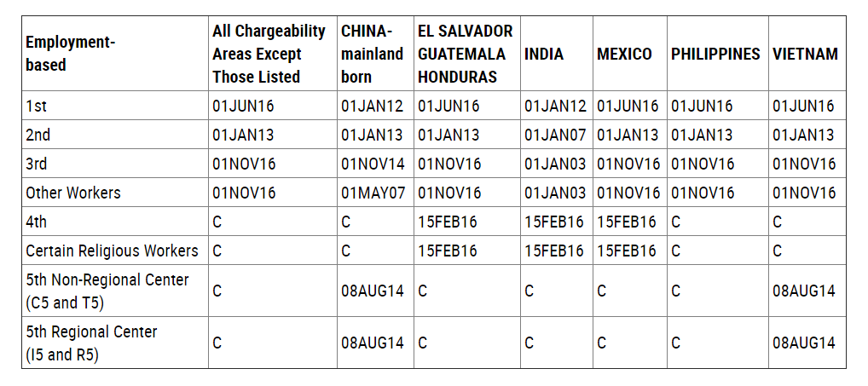
Task: Select the EL SALVADOR GUATEMALA HONDURAS header
Action: pyautogui.click(x=466, y=54)
